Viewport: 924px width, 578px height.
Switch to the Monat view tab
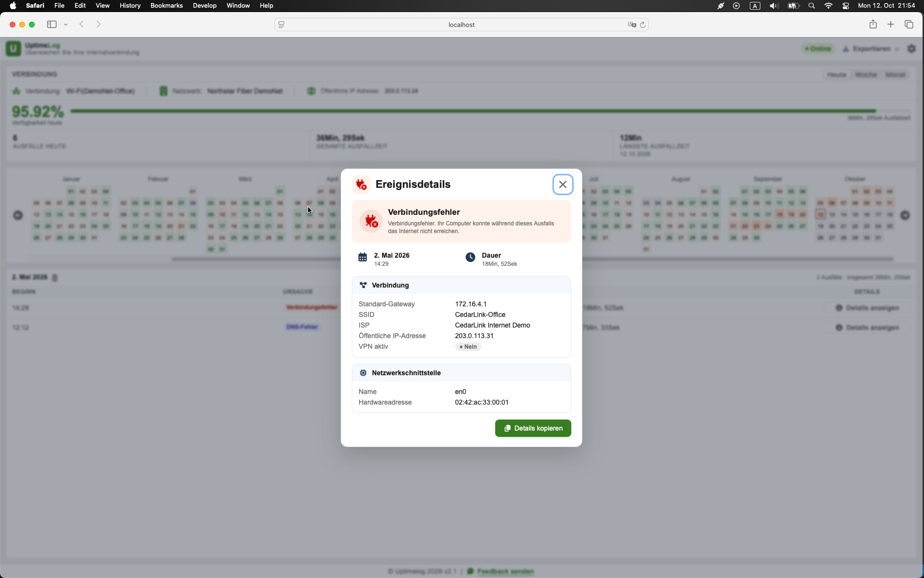click(x=896, y=75)
